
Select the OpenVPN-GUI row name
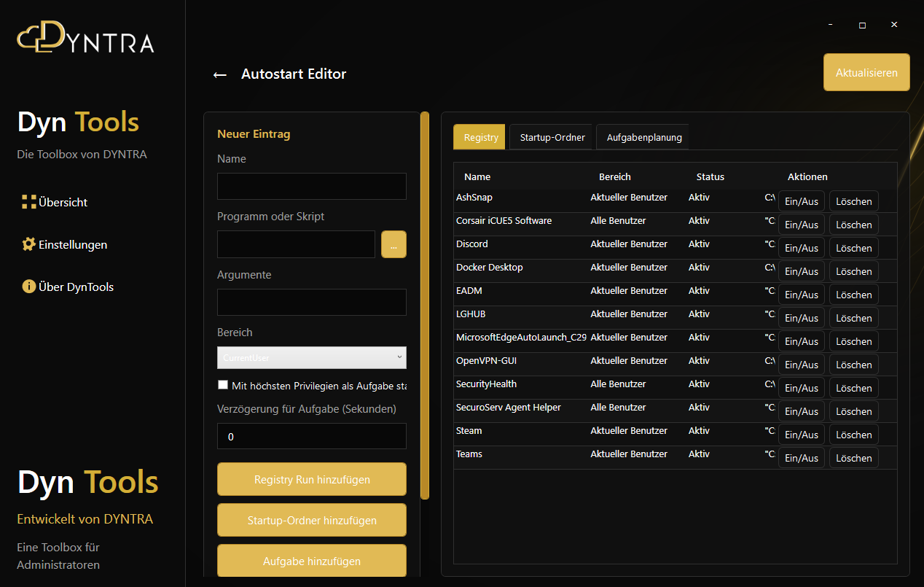(x=486, y=360)
